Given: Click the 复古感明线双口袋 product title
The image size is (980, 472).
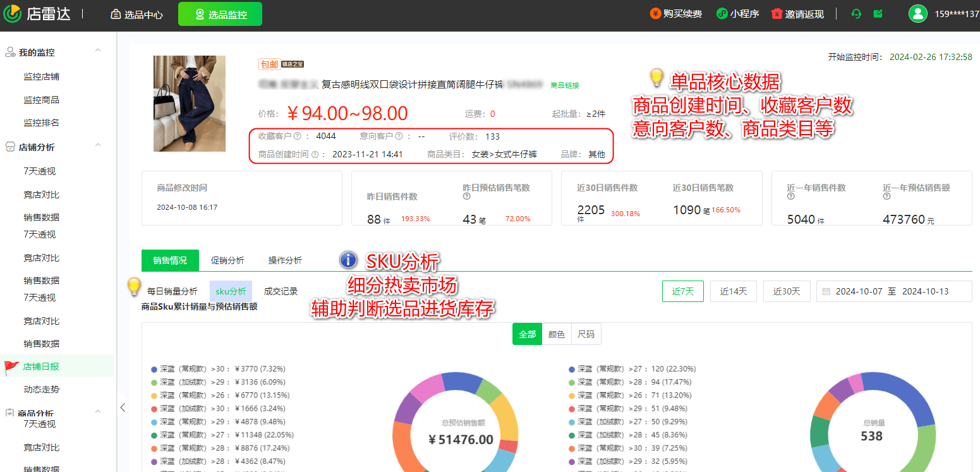Looking at the screenshot, I should click(x=413, y=85).
